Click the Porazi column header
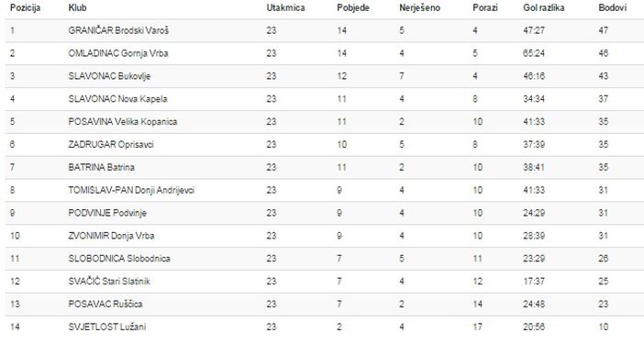This screenshot has width=644, height=344. click(x=485, y=8)
